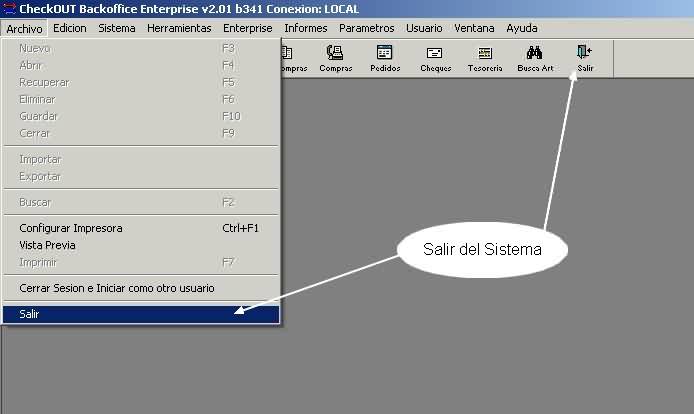The height and width of the screenshot is (414, 694).
Task: Open the Pedidos toolbar icon
Action: (x=385, y=58)
